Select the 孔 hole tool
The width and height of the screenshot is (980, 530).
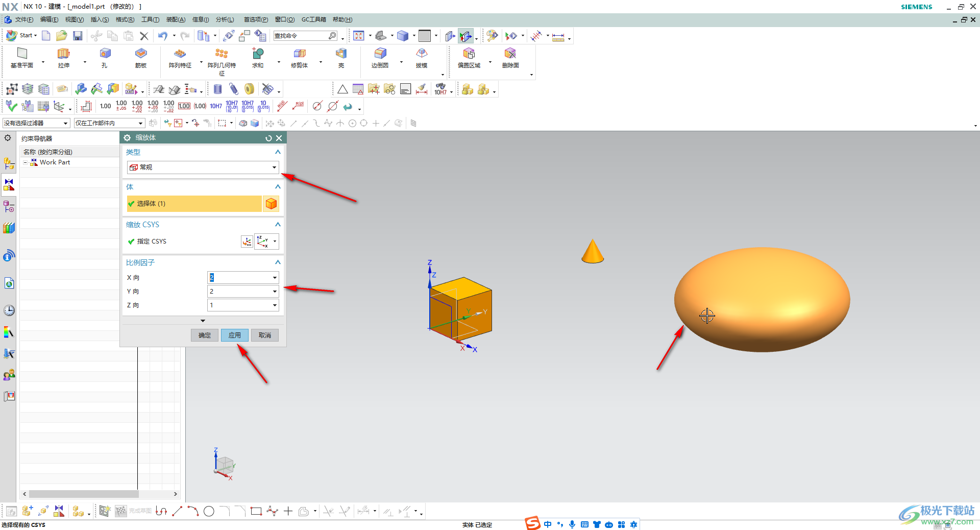tap(105, 58)
